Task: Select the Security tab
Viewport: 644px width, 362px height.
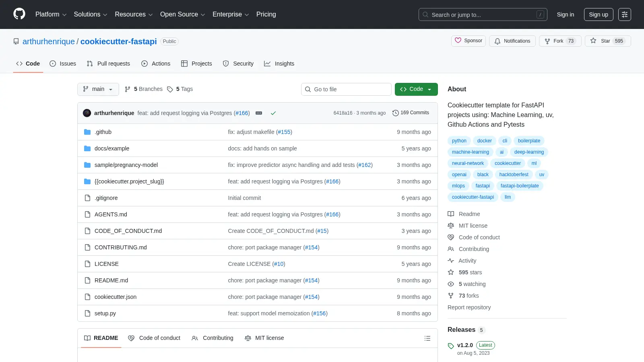Action: pos(238,64)
